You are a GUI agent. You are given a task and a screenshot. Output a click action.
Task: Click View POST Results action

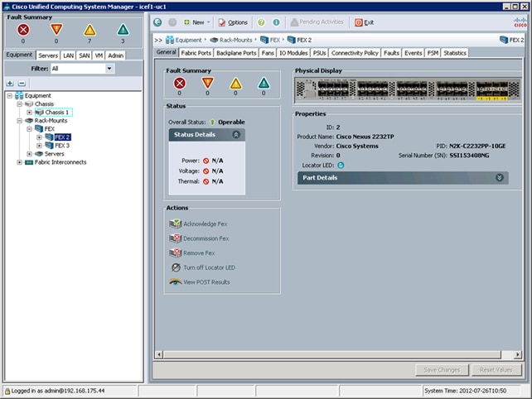200,282
